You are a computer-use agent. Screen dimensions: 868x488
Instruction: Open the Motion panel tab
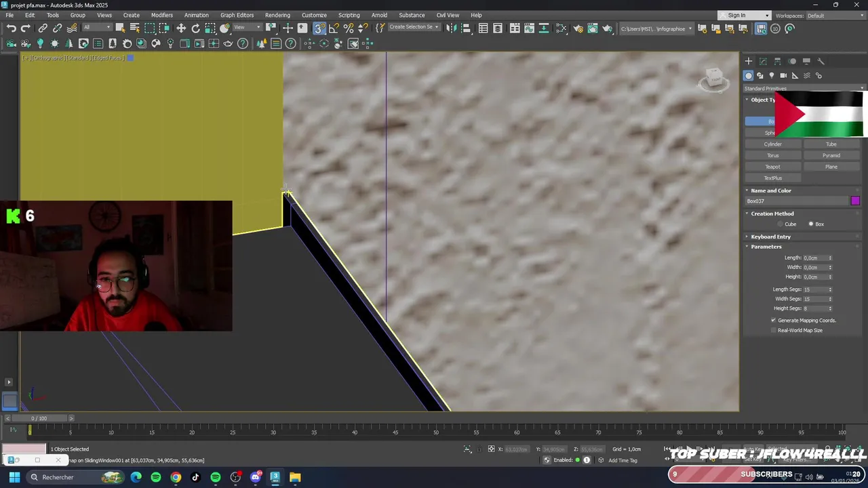click(792, 61)
